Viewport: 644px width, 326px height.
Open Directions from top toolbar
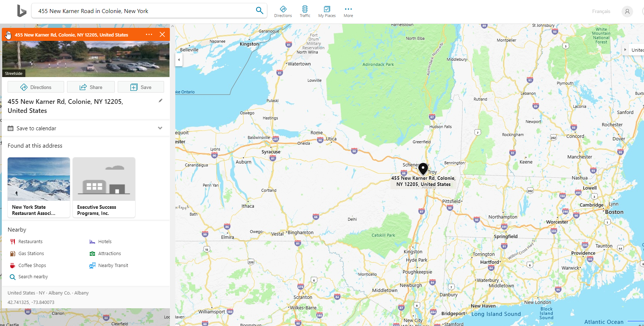point(283,12)
